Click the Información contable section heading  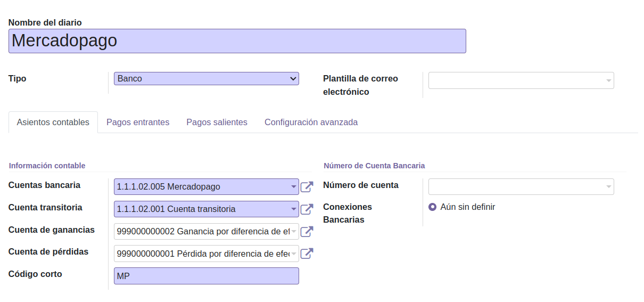coord(47,166)
